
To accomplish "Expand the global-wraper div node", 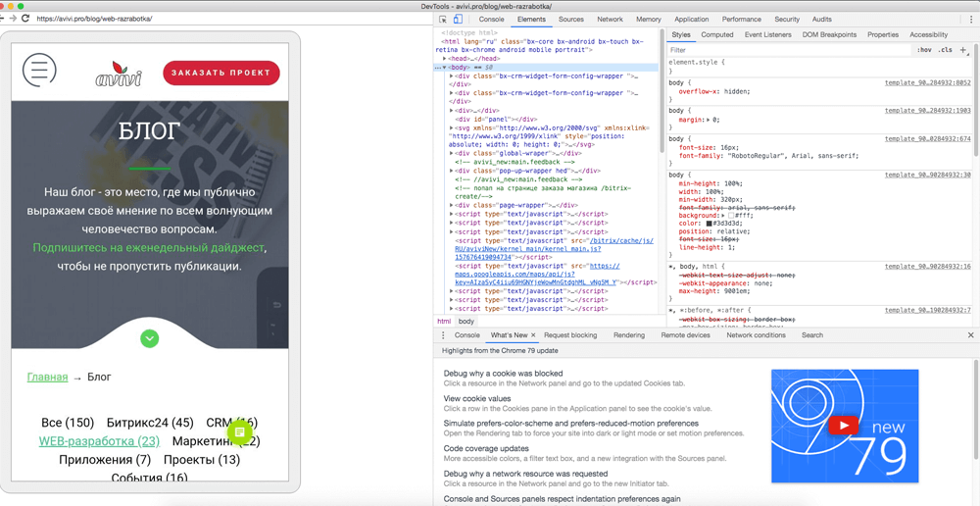I will (x=452, y=153).
